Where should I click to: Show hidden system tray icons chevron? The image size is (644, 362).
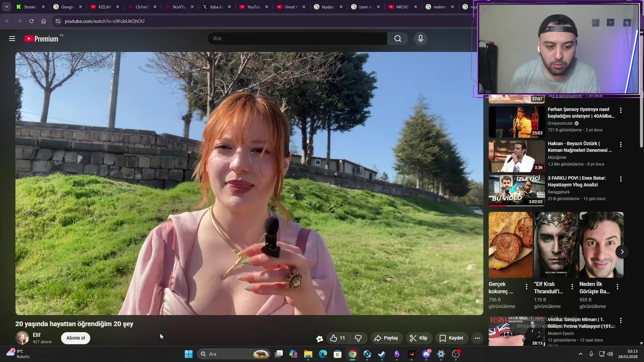tap(581, 354)
